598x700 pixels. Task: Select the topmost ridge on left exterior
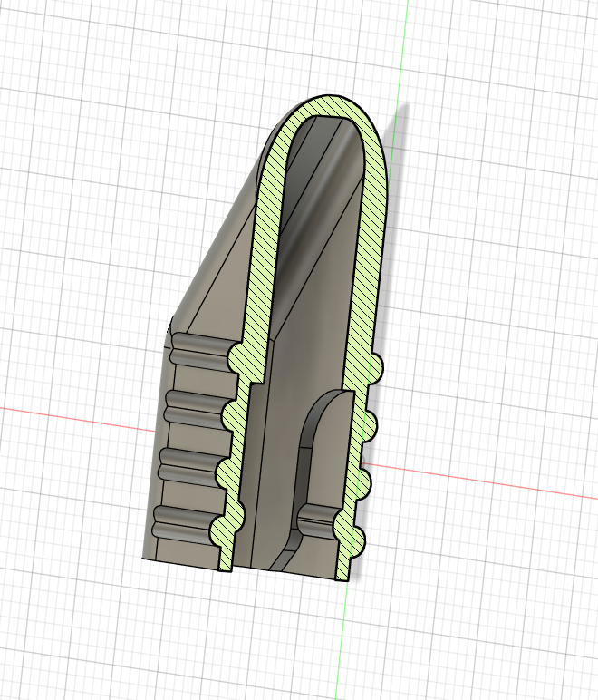(203, 352)
